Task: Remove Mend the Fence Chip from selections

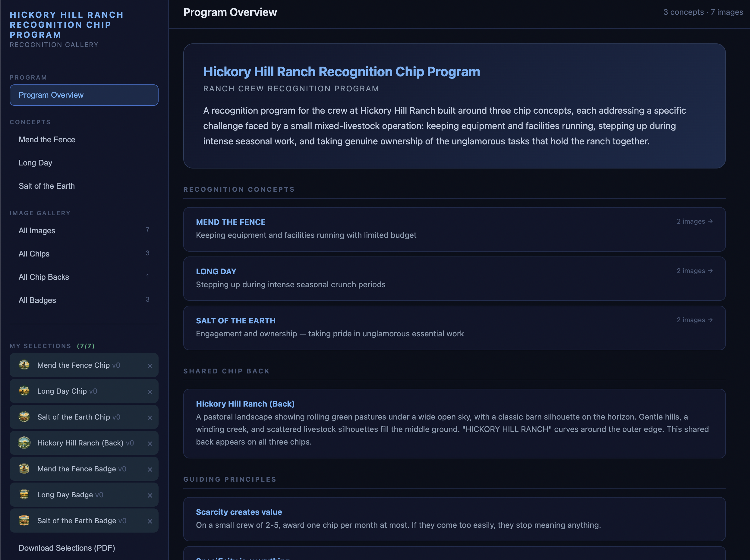Action: point(150,366)
